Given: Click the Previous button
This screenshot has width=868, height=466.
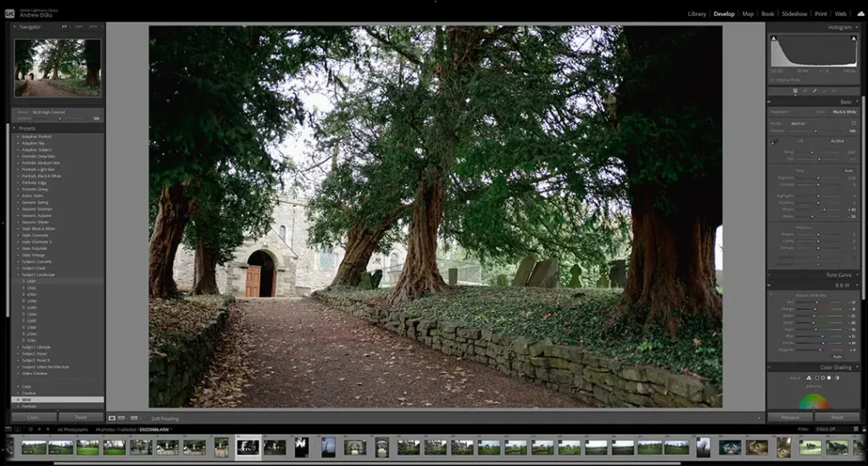Looking at the screenshot, I should coord(790,418).
